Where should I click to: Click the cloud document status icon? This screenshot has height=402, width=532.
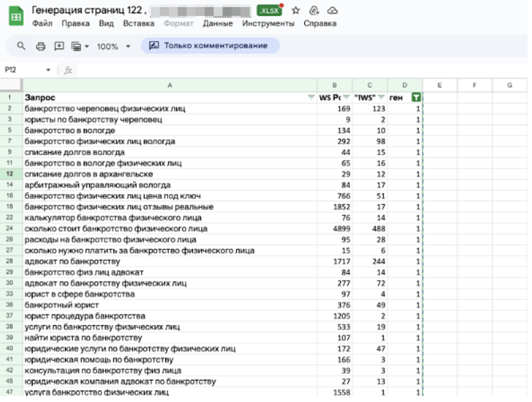(x=332, y=11)
